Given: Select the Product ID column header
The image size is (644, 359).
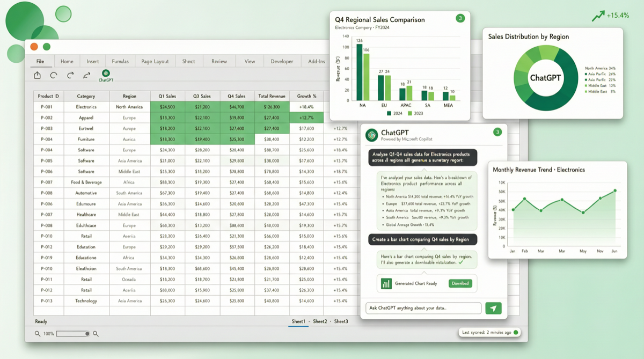Looking at the screenshot, I should [49, 96].
